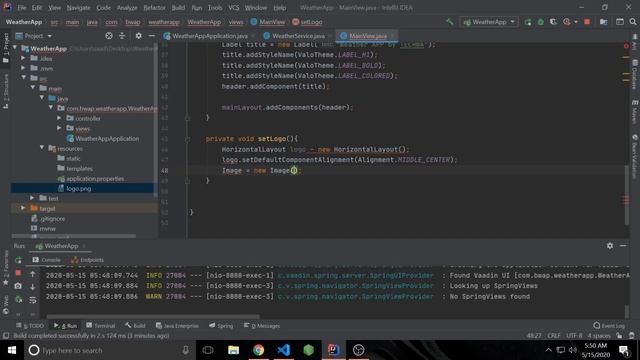Minimize the Run tool window

point(623,246)
